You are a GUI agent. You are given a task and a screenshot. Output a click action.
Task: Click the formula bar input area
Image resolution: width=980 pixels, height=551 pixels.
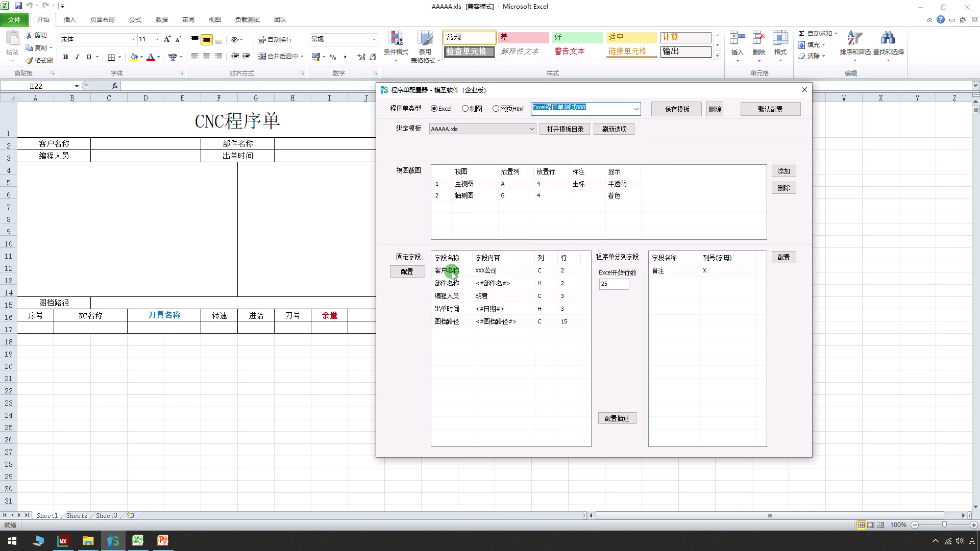[546, 86]
